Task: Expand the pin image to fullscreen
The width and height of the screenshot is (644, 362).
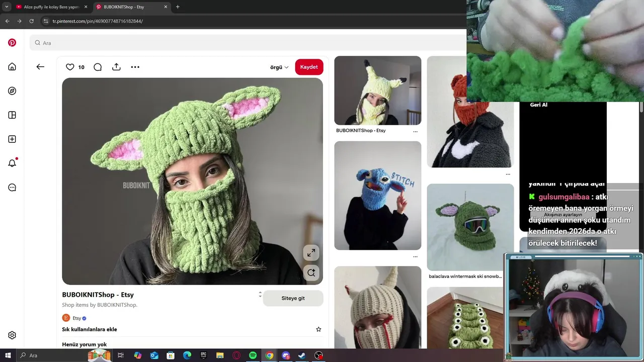Action: [x=311, y=253]
